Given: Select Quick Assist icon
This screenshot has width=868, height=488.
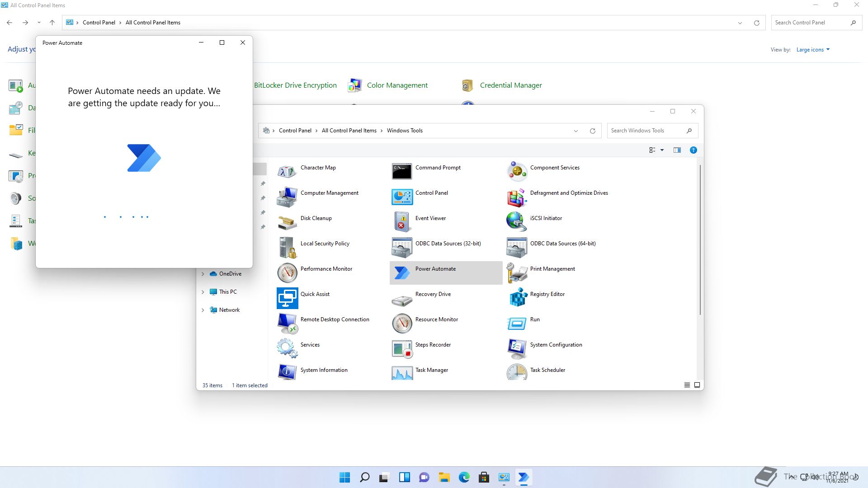Looking at the screenshot, I should point(287,298).
